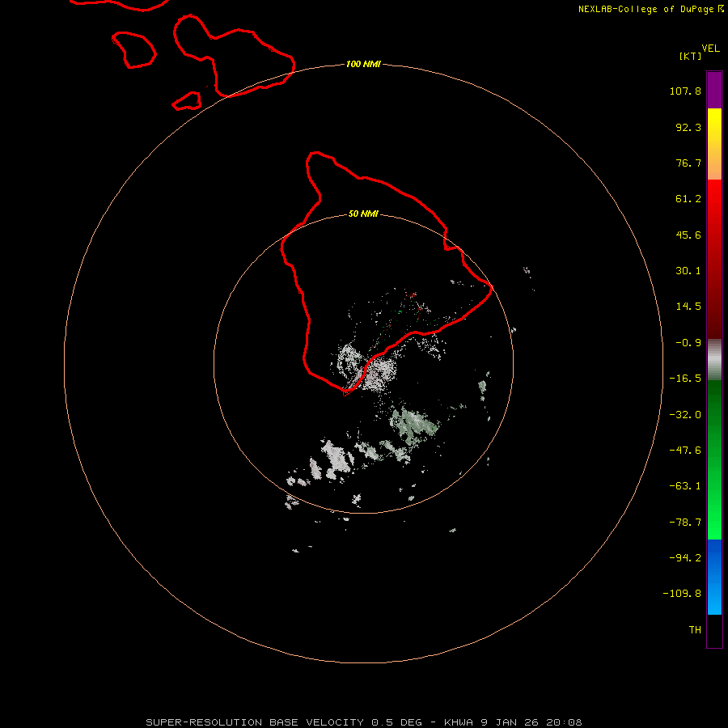Screen dimensions: 728x728
Task: Click the VEL legend title
Action: (x=710, y=49)
